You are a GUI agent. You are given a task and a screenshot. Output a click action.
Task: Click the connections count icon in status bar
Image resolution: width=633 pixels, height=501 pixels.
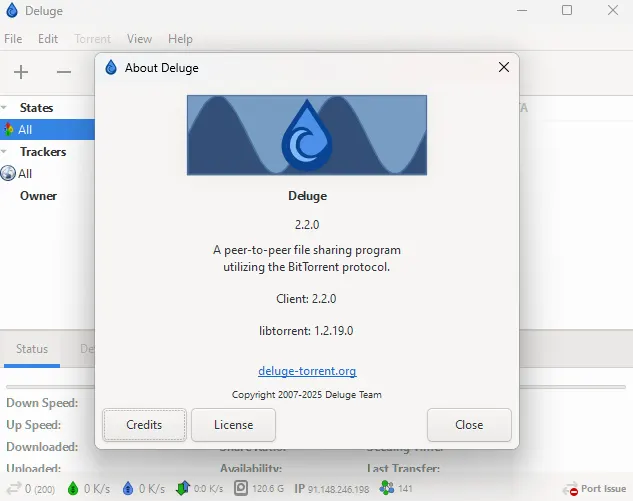click(x=14, y=489)
